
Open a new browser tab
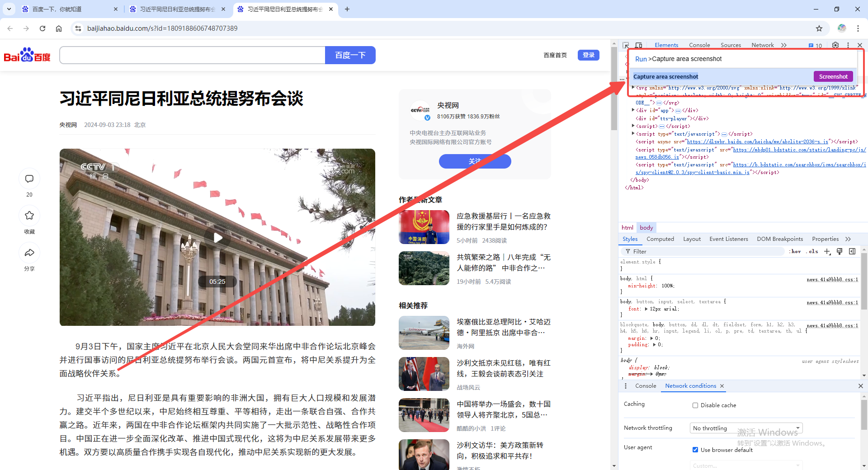coord(347,9)
